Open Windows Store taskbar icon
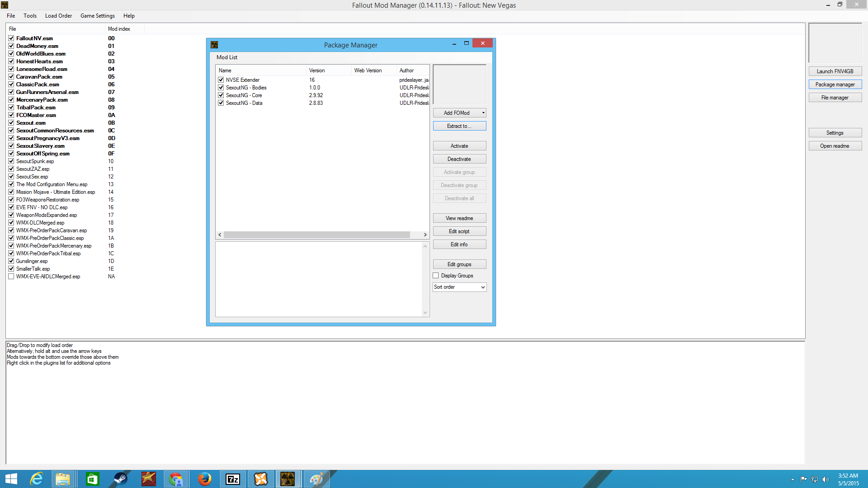This screenshot has height=488, width=868. point(92,479)
